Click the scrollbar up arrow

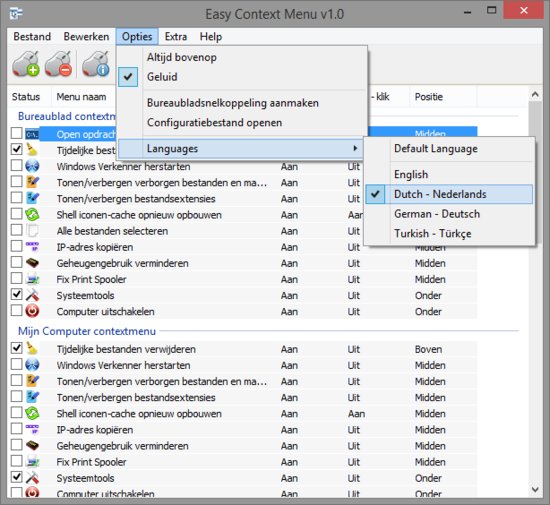(x=535, y=94)
